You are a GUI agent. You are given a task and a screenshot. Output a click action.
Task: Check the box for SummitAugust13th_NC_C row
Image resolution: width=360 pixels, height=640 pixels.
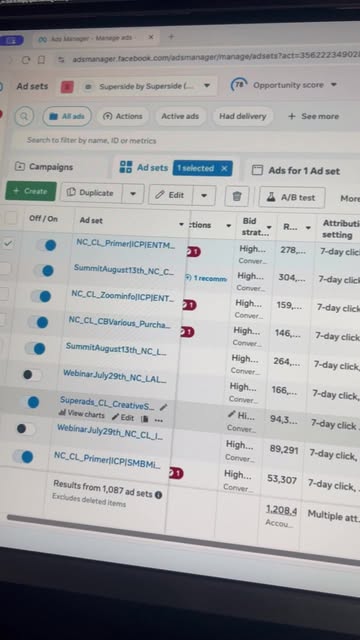pos(4,268)
